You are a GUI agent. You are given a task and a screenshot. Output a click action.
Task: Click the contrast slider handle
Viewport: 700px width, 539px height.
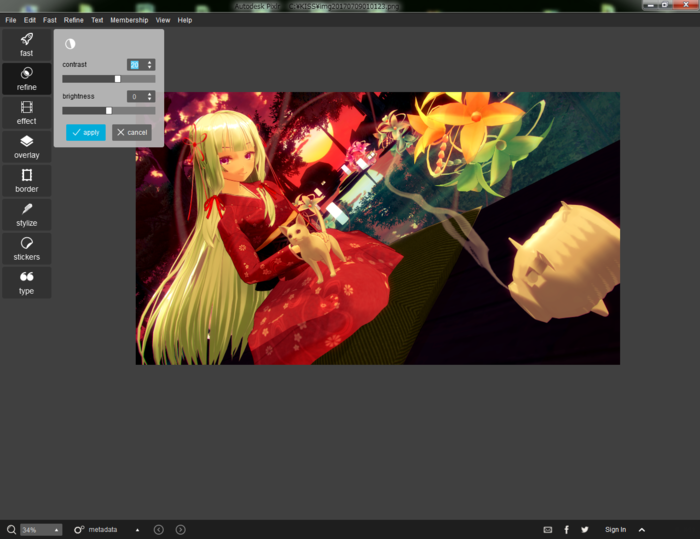[x=117, y=79]
